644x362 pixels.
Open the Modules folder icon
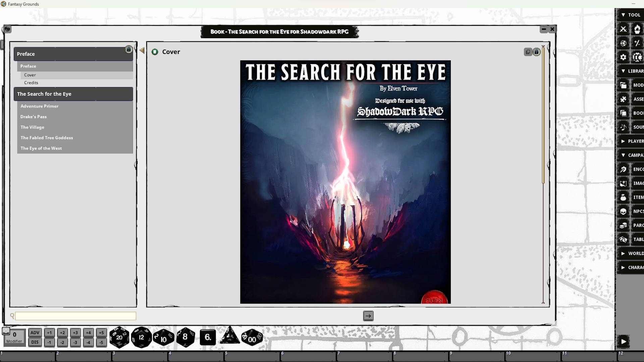click(x=623, y=85)
